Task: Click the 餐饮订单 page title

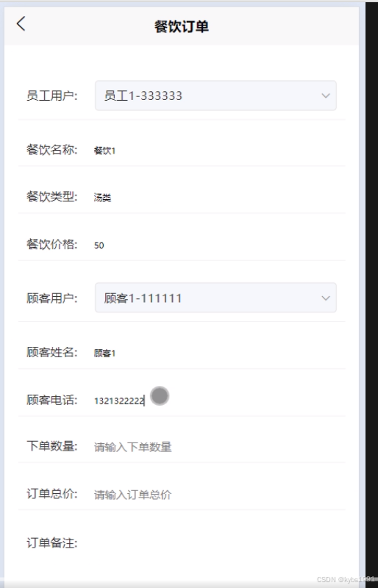Action: pyautogui.click(x=182, y=26)
